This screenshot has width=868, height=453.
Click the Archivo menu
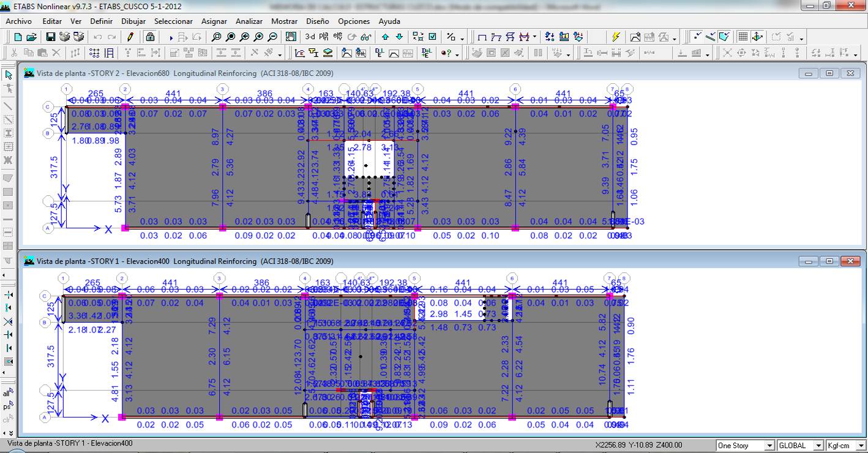pyautogui.click(x=18, y=21)
